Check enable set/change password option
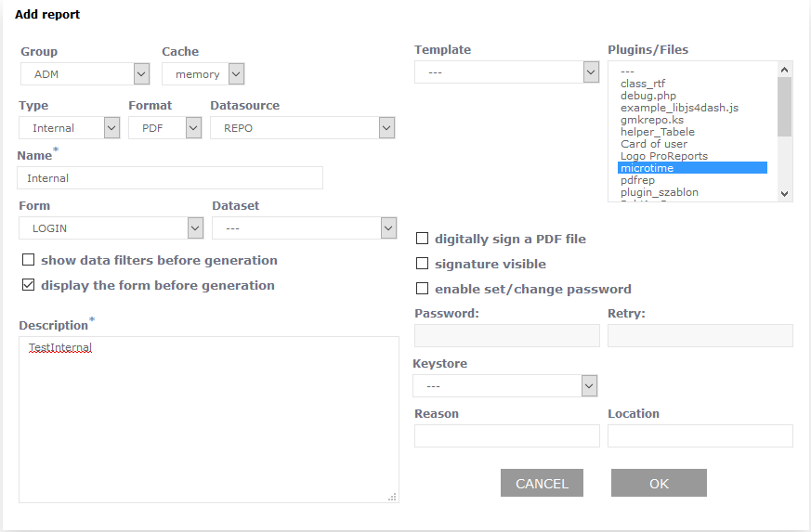The width and height of the screenshot is (811, 532). coord(423,290)
